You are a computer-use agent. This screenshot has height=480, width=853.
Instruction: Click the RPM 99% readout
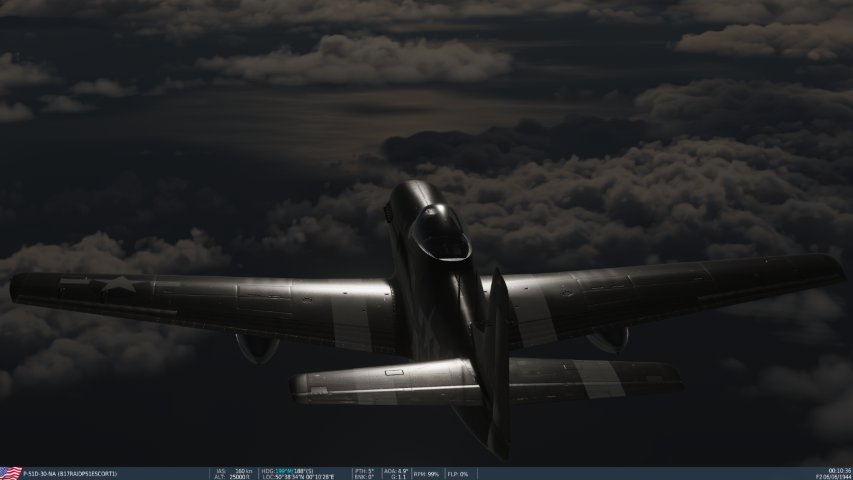point(427,474)
